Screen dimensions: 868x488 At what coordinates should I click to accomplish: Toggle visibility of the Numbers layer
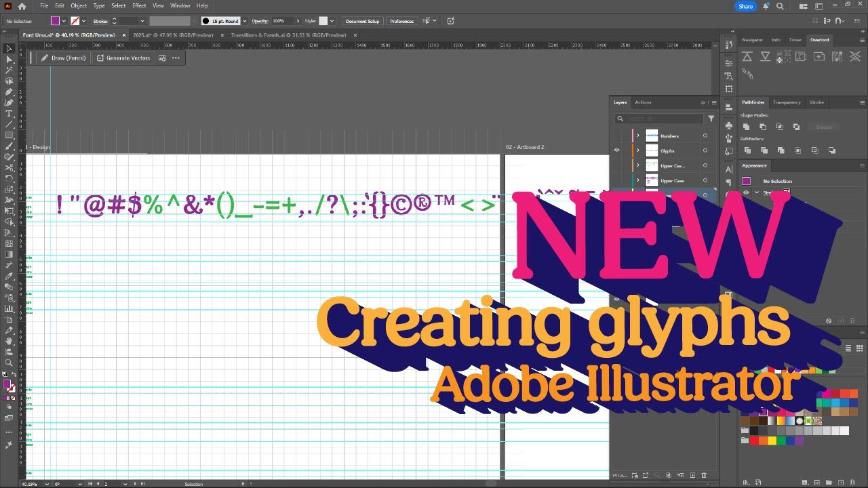tap(617, 136)
